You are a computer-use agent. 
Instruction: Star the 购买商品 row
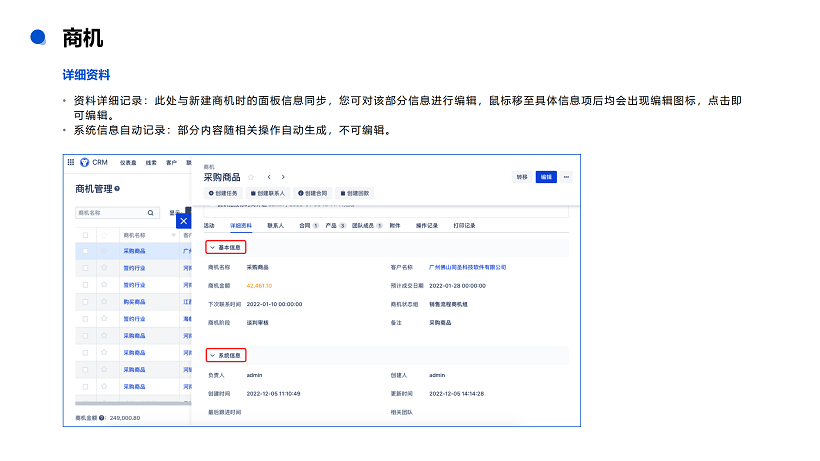coord(104,302)
